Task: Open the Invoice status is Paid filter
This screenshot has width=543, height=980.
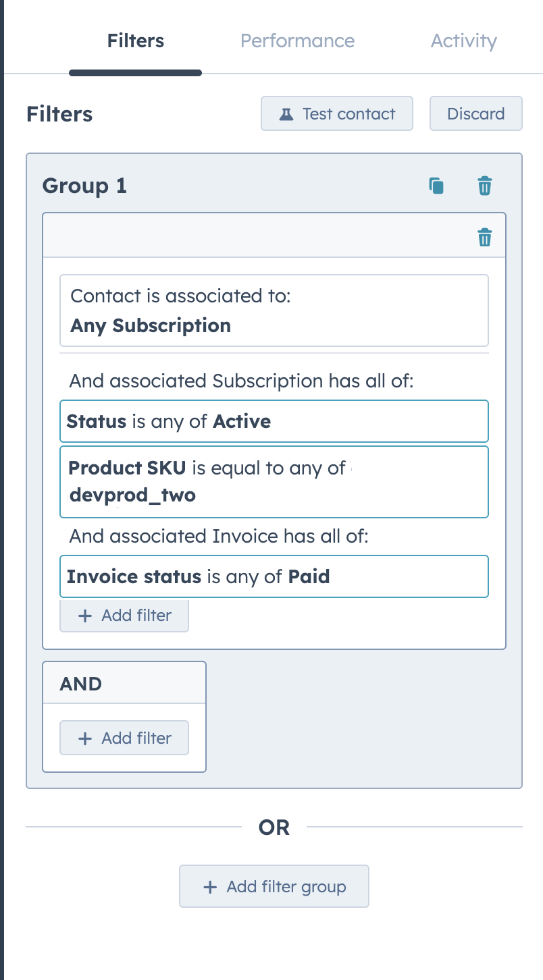Action: 274,576
